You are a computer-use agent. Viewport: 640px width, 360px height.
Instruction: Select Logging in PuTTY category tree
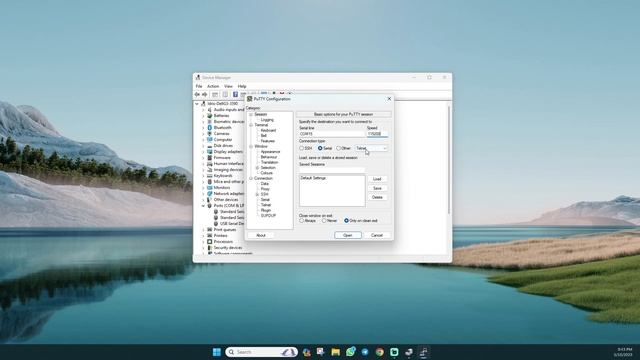pos(267,120)
